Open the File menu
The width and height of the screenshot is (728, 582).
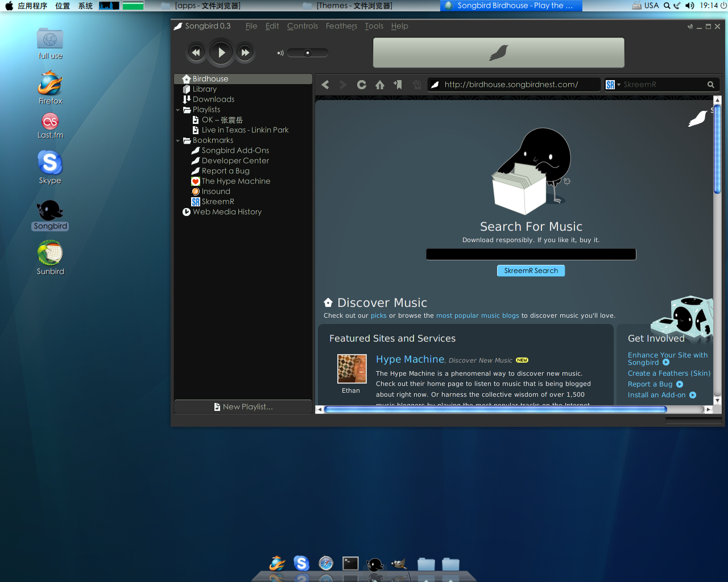[251, 26]
